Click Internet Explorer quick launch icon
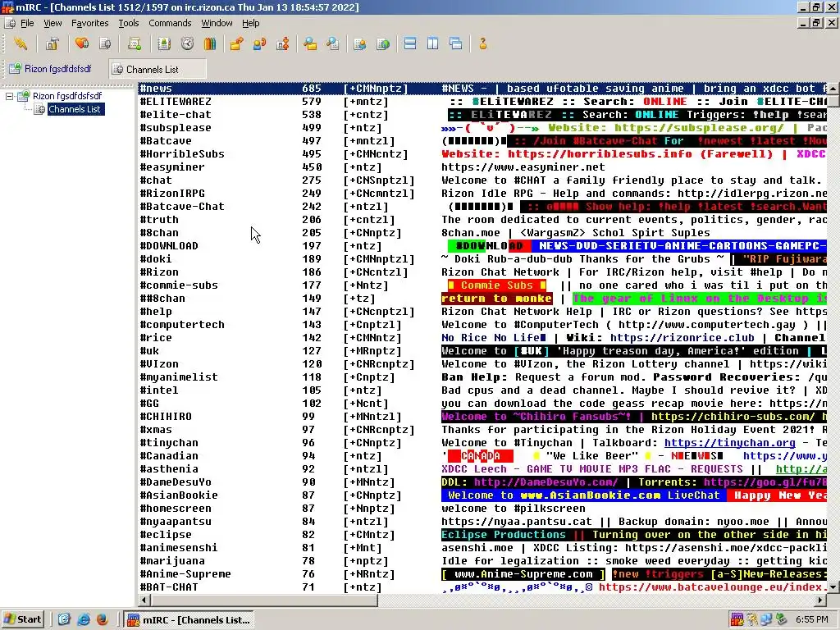This screenshot has width=840, height=630. pyautogui.click(x=83, y=619)
